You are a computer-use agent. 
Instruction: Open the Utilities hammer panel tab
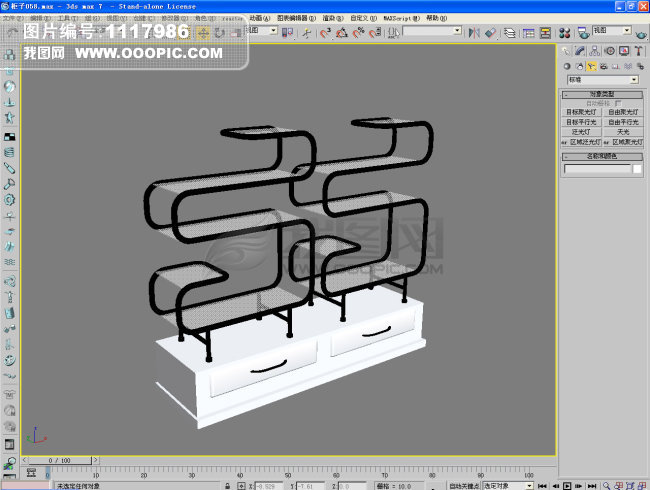(636, 51)
